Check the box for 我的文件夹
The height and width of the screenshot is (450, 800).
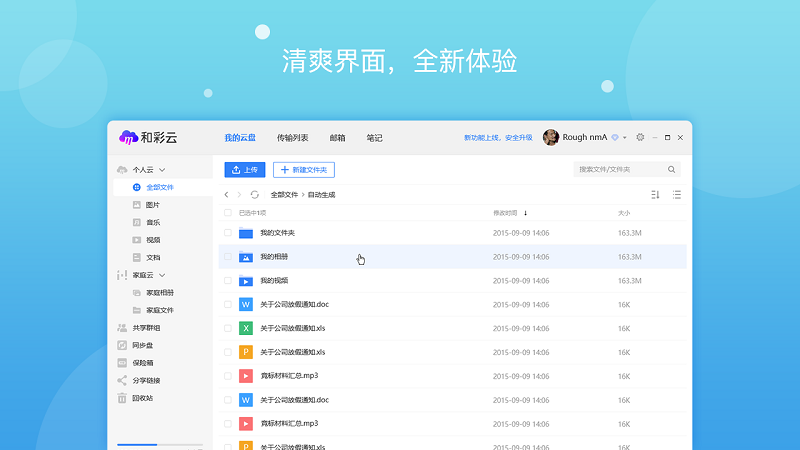point(228,233)
